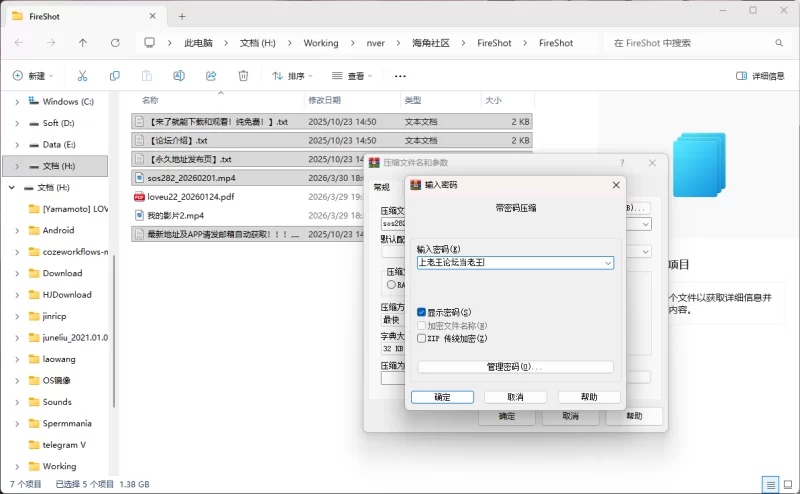Click the Rename icon in toolbar
The image size is (800, 494).
179,76
